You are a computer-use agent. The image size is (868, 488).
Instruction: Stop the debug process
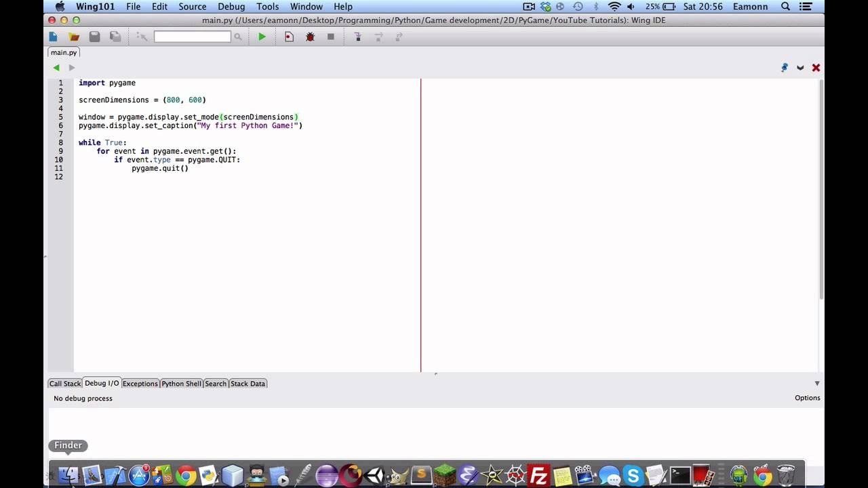(x=331, y=37)
